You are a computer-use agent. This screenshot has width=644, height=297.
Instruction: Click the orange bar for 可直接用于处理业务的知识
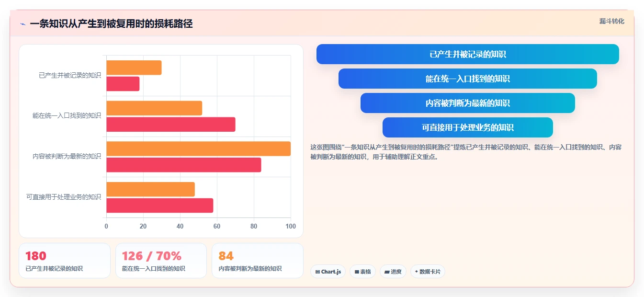click(150, 189)
